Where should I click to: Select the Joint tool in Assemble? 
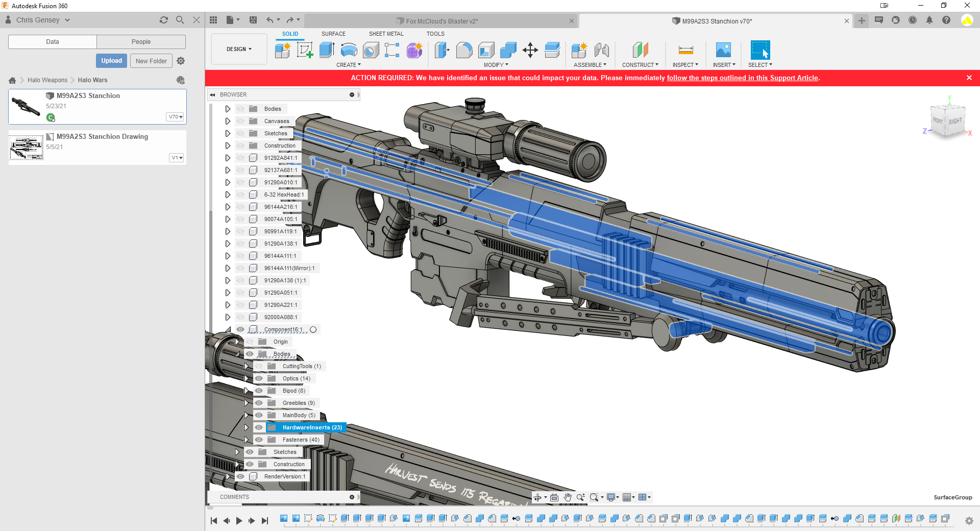point(602,50)
